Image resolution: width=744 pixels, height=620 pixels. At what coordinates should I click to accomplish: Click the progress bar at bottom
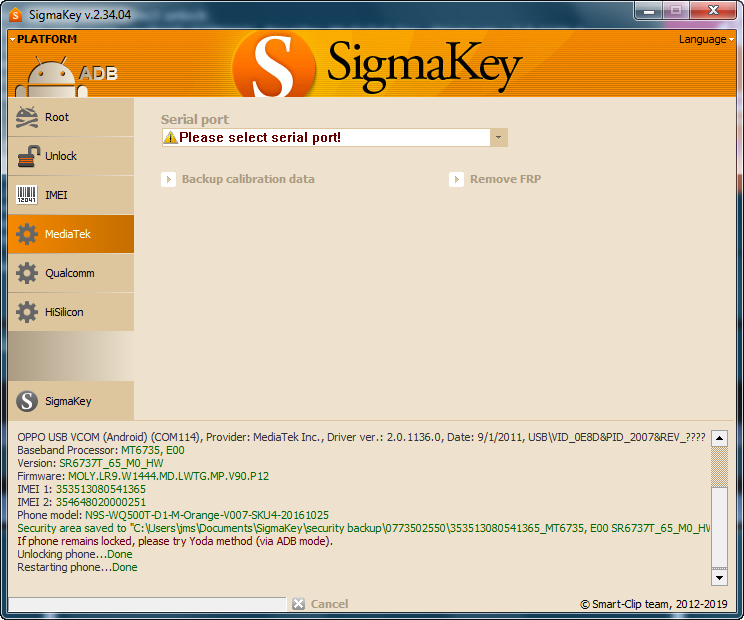tap(148, 604)
